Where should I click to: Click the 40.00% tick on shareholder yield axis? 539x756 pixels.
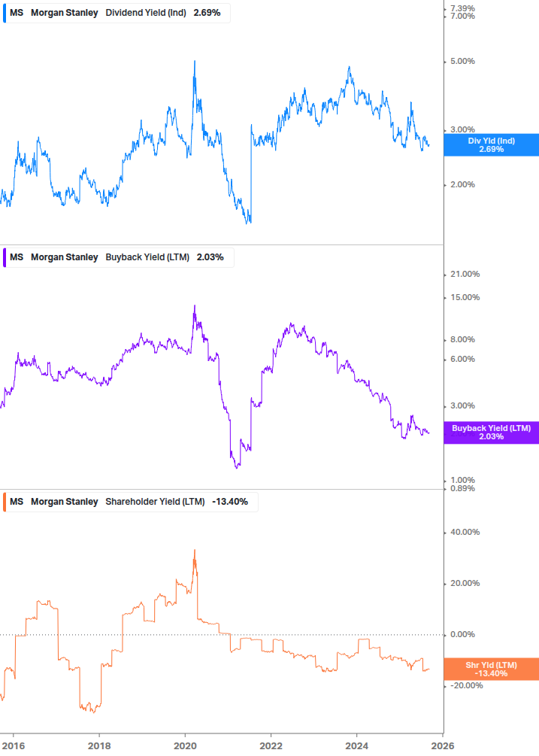pos(465,533)
